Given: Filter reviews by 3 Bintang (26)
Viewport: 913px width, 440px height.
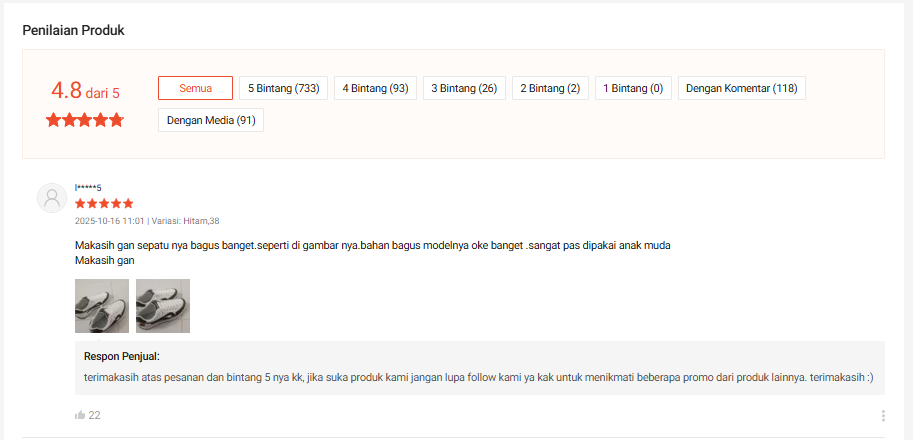Looking at the screenshot, I should (x=464, y=88).
